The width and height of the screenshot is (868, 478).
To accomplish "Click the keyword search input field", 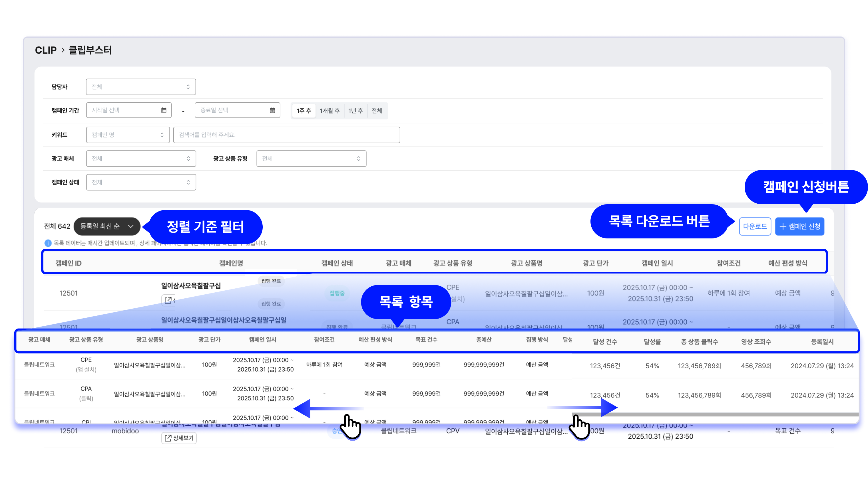I will 286,135.
